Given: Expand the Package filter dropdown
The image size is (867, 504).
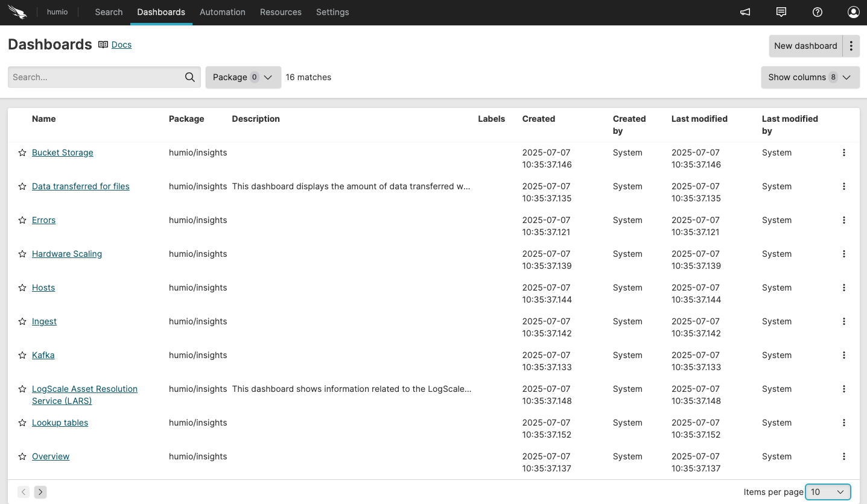Looking at the screenshot, I should pyautogui.click(x=243, y=77).
